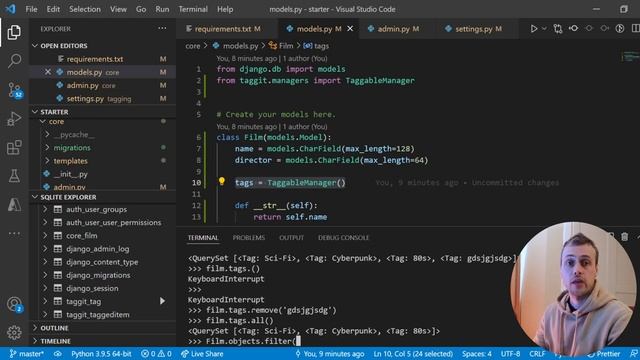Screen dimensions: 640x360
Task: Open the Edit menu
Action: coord(53,9)
